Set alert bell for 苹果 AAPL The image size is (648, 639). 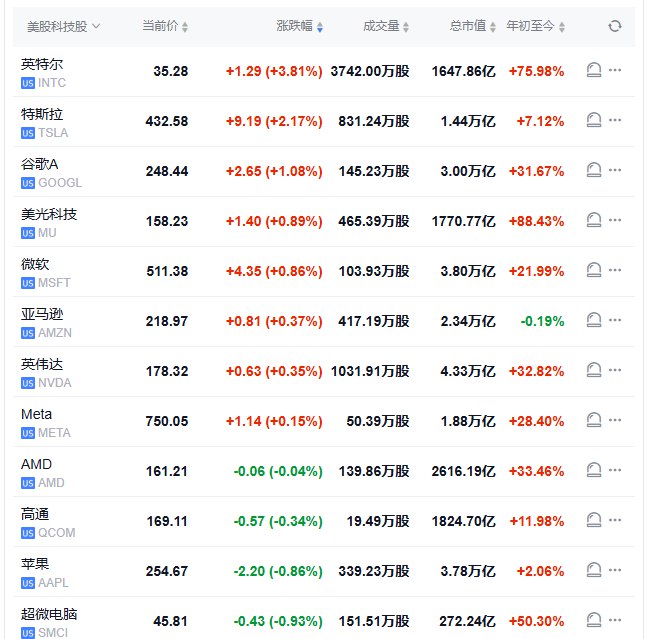click(x=594, y=570)
